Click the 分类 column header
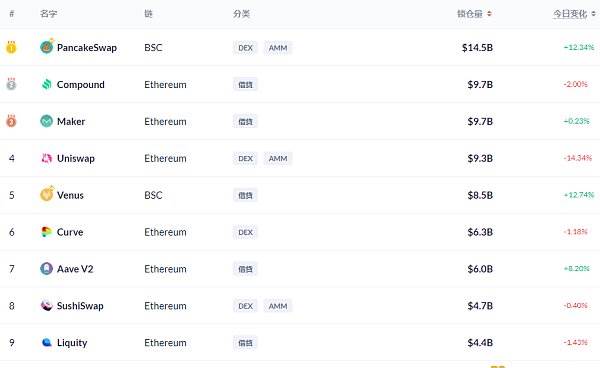 [241, 14]
